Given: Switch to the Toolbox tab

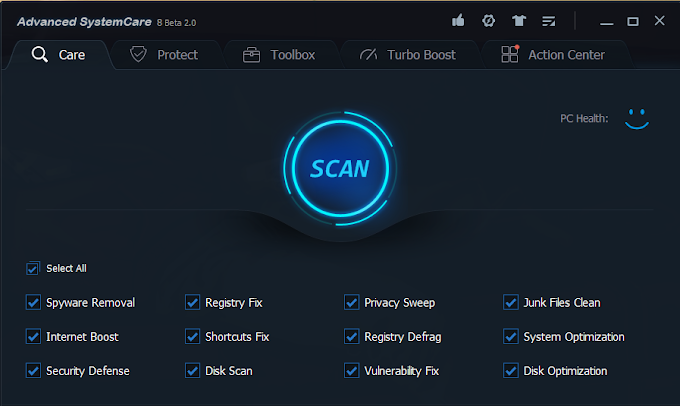Looking at the screenshot, I should (280, 55).
